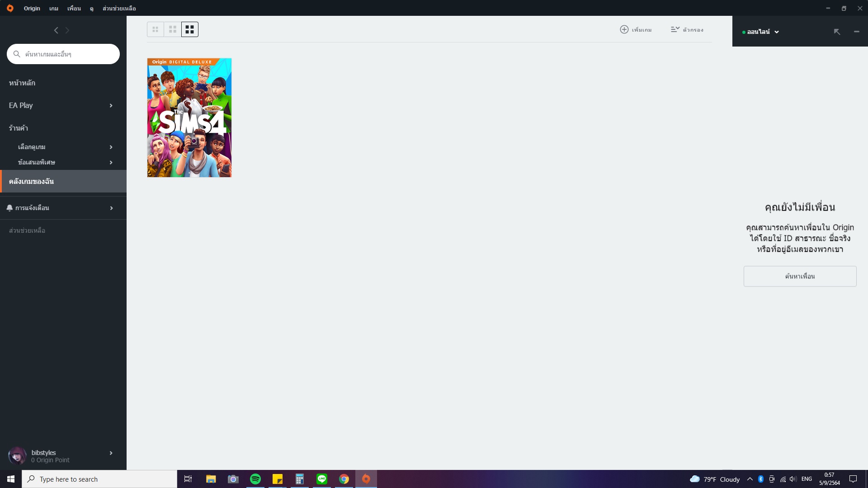
Task: Expand the ข้อเสนอพิเศษ chevron
Action: 111,163
